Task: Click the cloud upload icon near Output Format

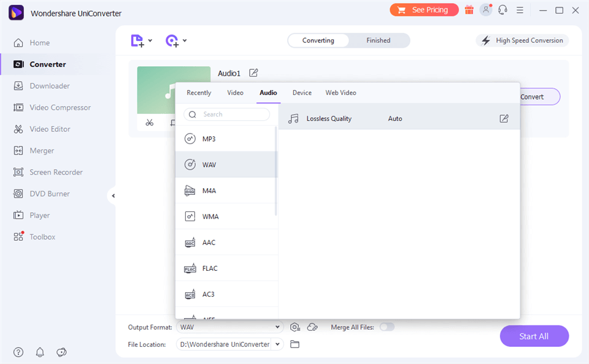Action: [x=312, y=327]
